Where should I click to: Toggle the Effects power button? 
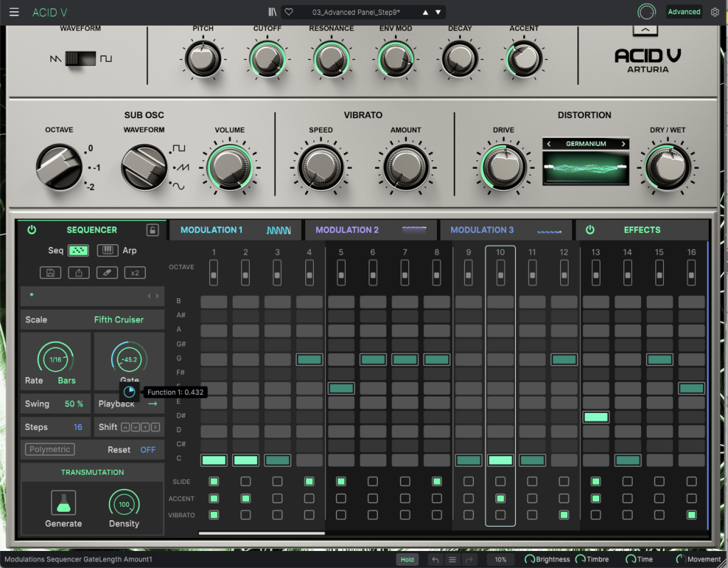590,230
